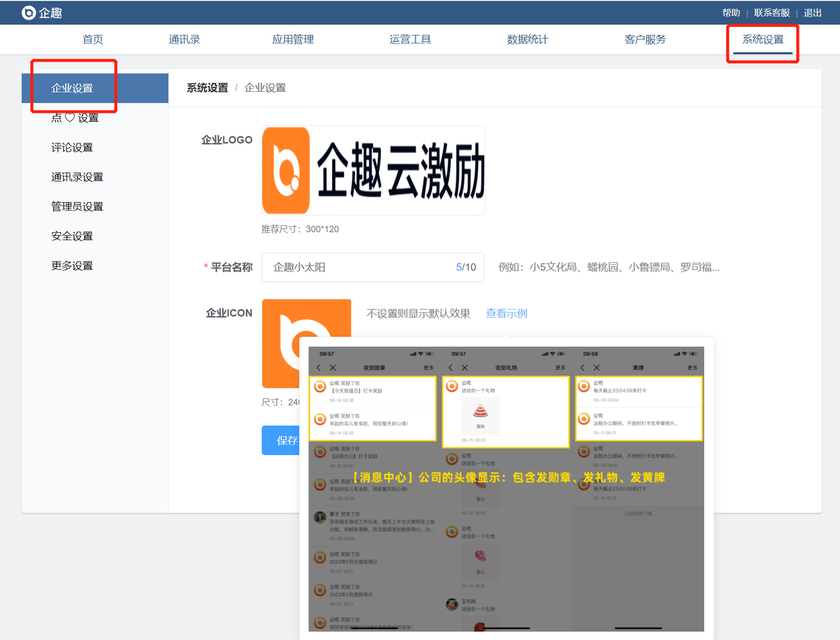
Task: Select the 系统设置 tab
Action: [763, 39]
